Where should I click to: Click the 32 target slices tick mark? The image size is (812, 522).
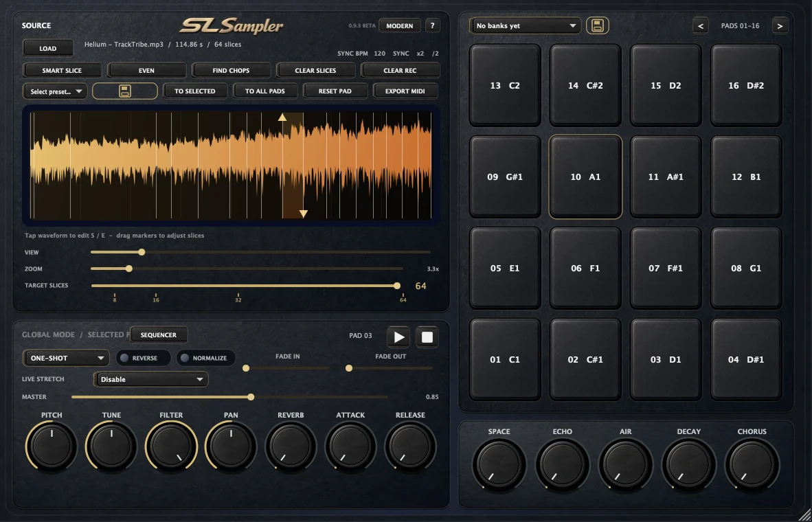[x=238, y=298]
